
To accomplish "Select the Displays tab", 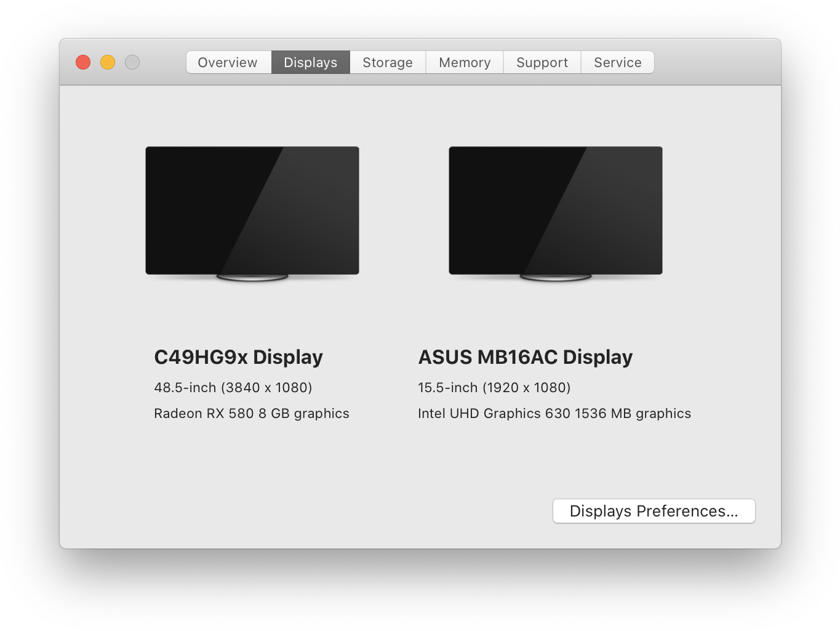I will click(311, 62).
